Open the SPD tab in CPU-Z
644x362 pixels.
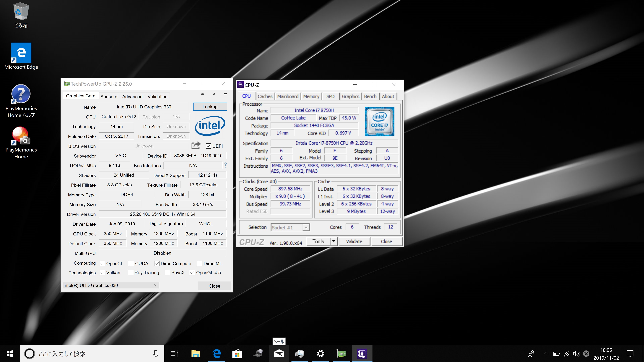(330, 96)
